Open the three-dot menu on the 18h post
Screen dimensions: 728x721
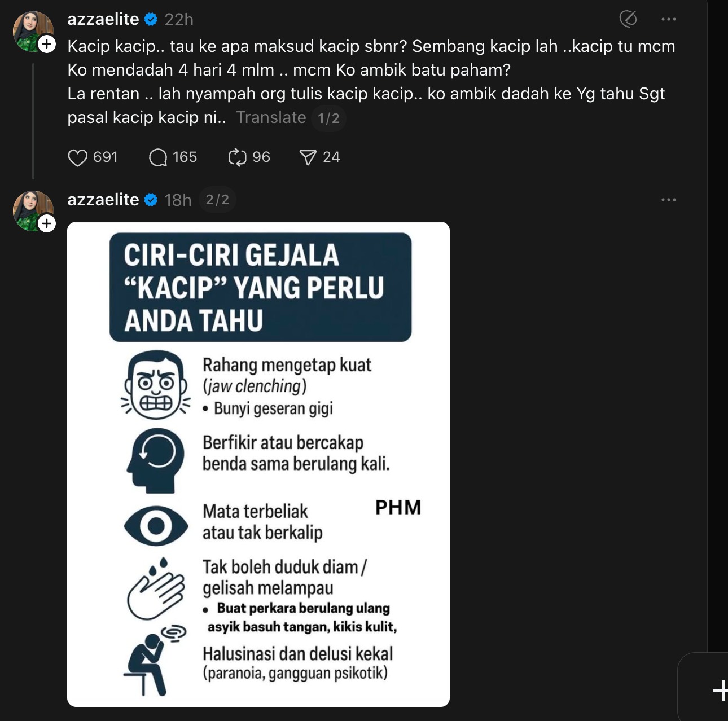point(669,200)
